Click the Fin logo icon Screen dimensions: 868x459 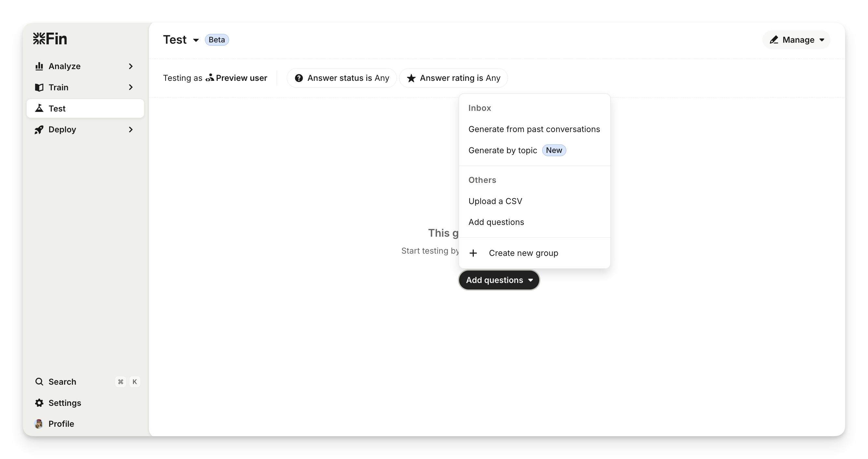39,39
